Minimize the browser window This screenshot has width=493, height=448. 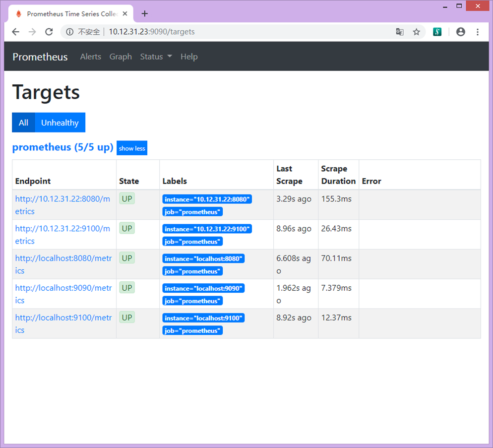pyautogui.click(x=445, y=6)
